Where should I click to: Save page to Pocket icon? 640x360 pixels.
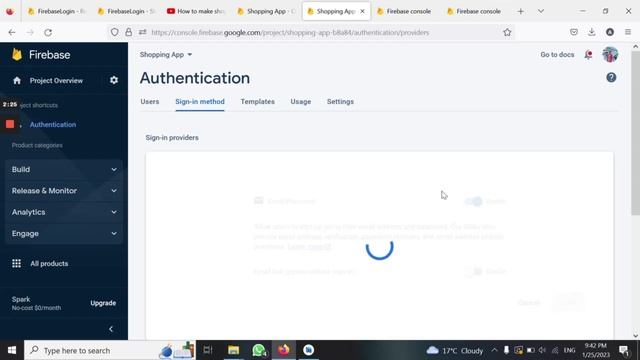[x=574, y=32]
